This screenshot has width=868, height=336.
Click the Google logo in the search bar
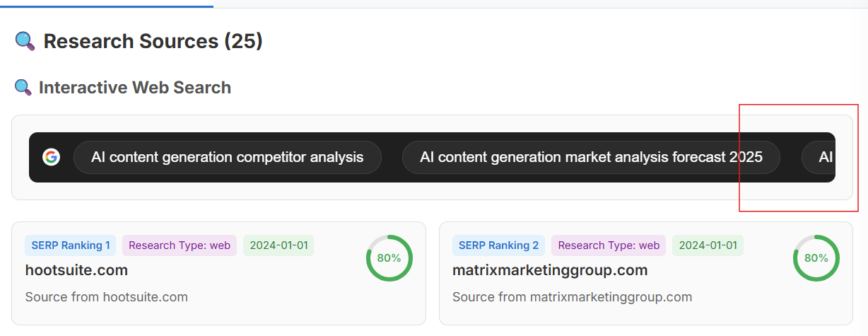coord(51,157)
